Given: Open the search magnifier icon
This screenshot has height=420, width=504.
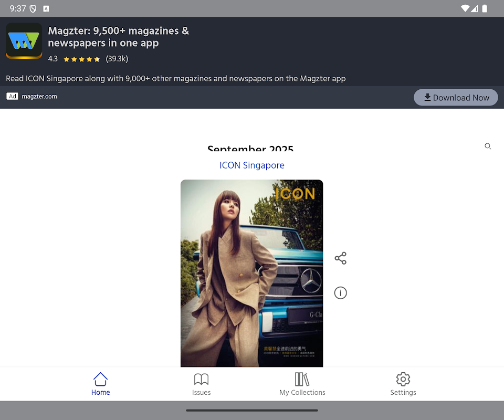Looking at the screenshot, I should 488,146.
